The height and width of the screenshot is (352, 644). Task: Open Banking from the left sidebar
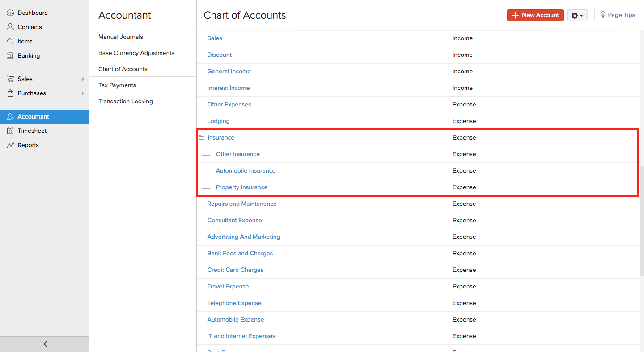[x=10, y=55]
